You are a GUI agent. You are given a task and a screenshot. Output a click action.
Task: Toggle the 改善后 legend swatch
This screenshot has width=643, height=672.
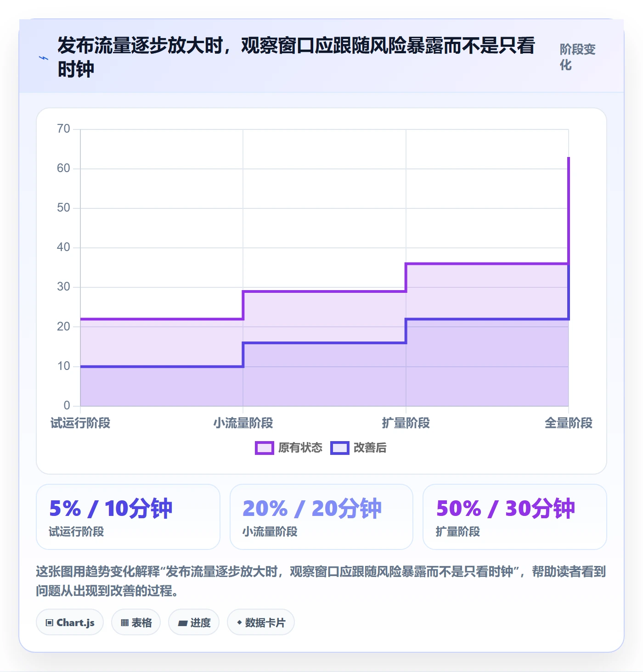click(x=340, y=448)
